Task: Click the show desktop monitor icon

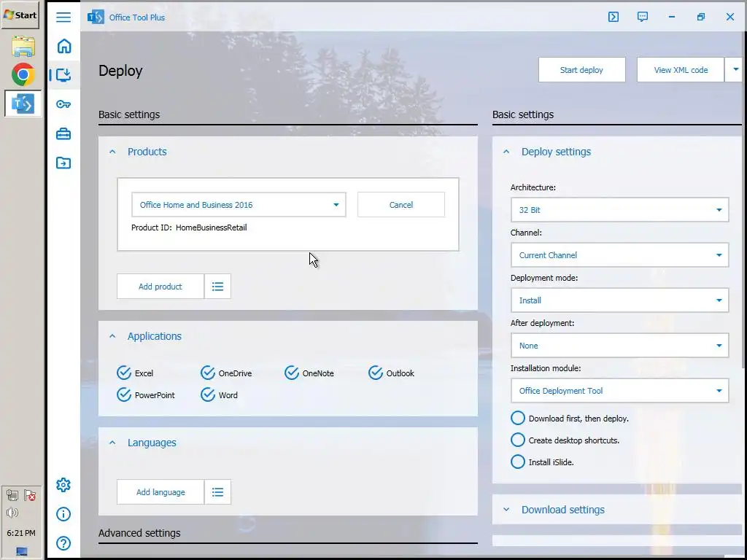Action: pyautogui.click(x=21, y=551)
